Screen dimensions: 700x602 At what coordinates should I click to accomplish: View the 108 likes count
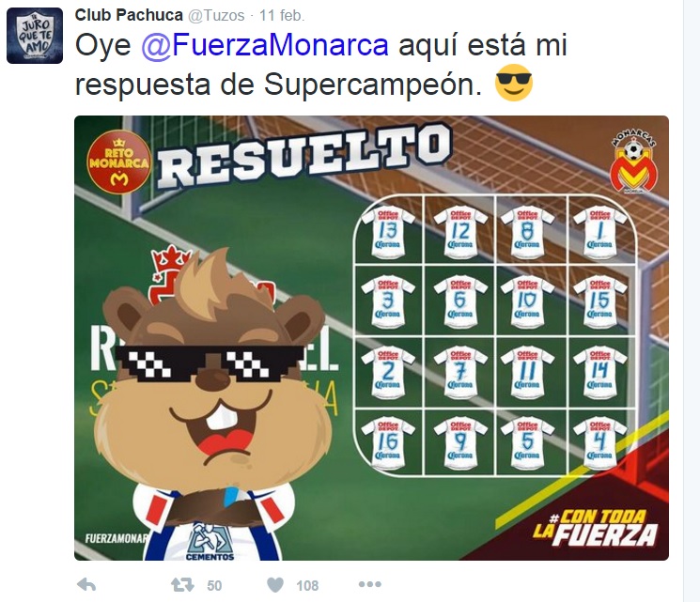click(x=307, y=585)
